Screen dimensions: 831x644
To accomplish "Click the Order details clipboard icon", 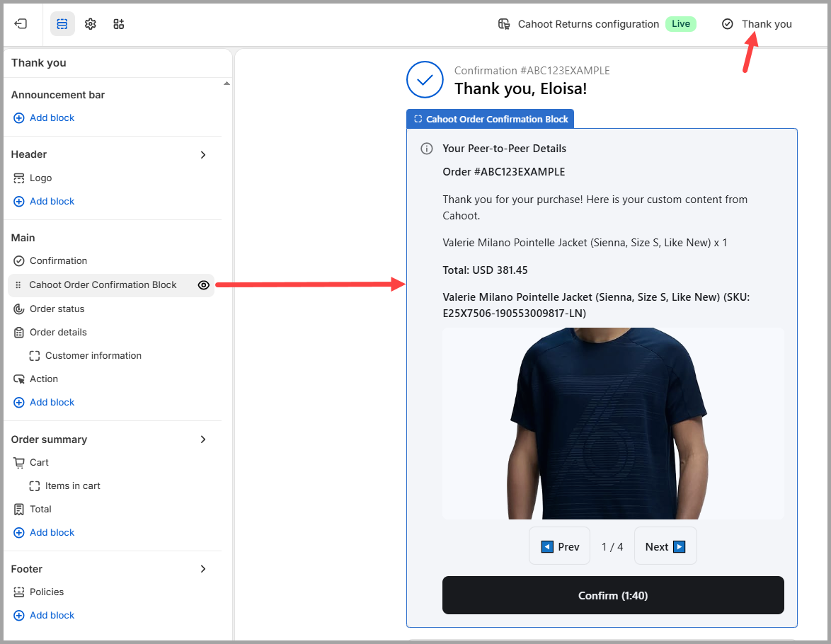I will [19, 333].
